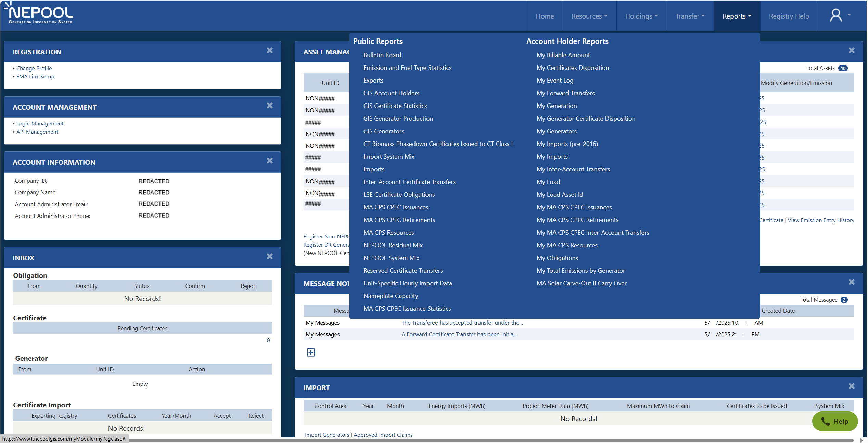Screen dimensions: 868x443
Task: Open the Change Profile link
Action: click(34, 69)
